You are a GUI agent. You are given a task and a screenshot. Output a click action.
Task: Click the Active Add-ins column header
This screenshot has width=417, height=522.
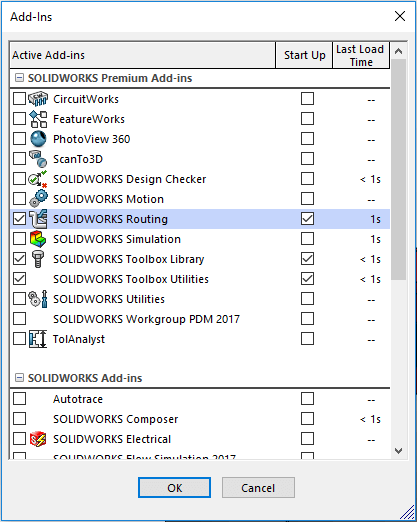(142, 55)
